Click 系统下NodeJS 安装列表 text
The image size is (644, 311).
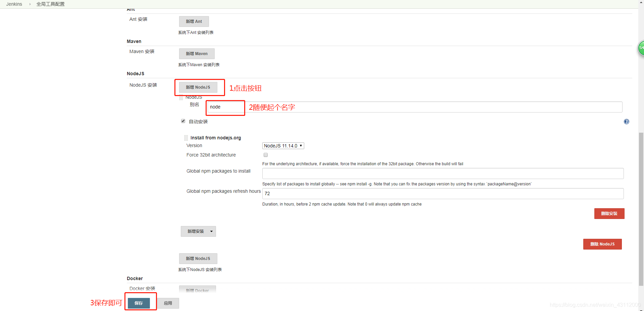pos(200,270)
